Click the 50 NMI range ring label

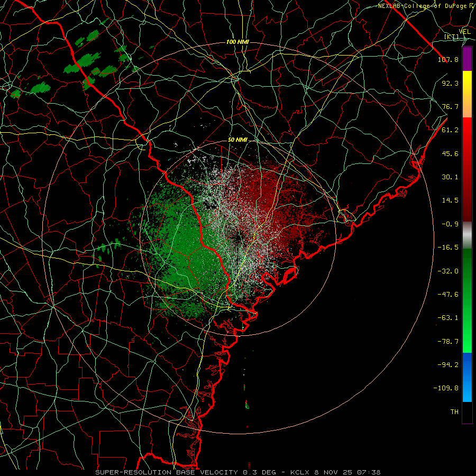coord(237,140)
